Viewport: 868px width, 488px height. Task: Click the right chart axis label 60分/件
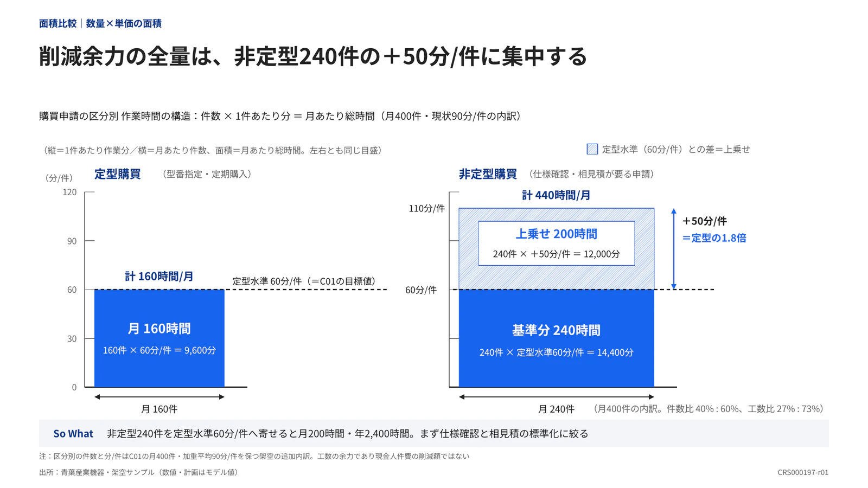pos(421,290)
